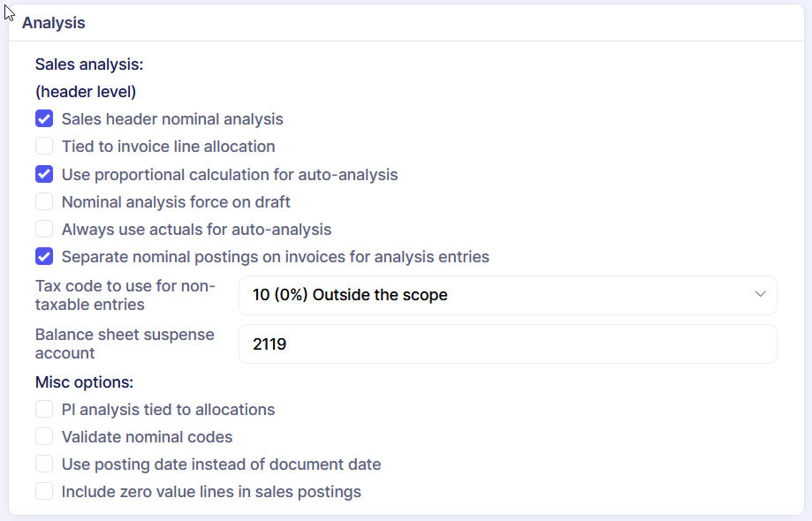Click the 'Validate nominal codes' label text
The width and height of the screenshot is (812, 521).
pos(148,437)
